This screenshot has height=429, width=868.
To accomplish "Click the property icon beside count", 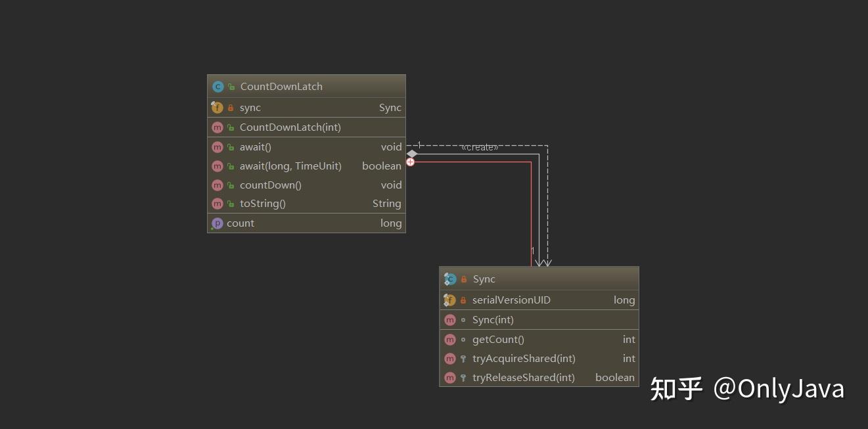I will (217, 223).
